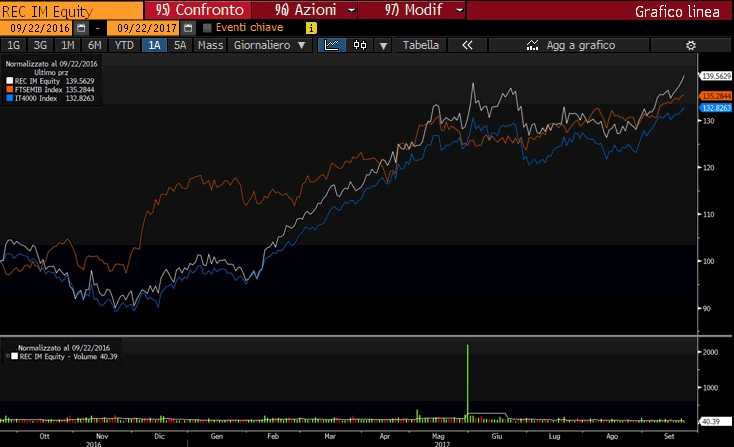This screenshot has width=734, height=447.
Task: Open the 97) Modif dropdown menu
Action: 424,10
